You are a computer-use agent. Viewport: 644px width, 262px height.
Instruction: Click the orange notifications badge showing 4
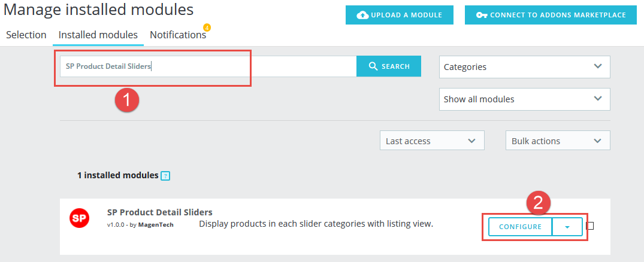[207, 28]
